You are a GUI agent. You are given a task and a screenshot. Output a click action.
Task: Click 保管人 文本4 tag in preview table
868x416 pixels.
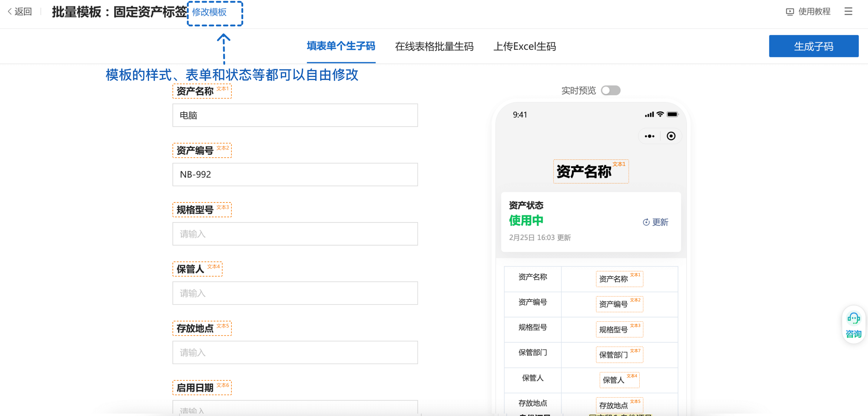[619, 380]
